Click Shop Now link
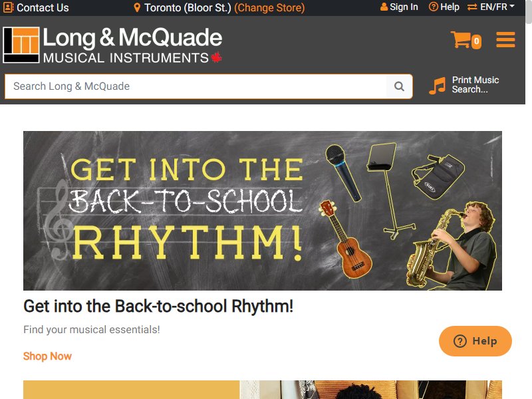Viewport: 532px width, 399px height. click(x=47, y=356)
